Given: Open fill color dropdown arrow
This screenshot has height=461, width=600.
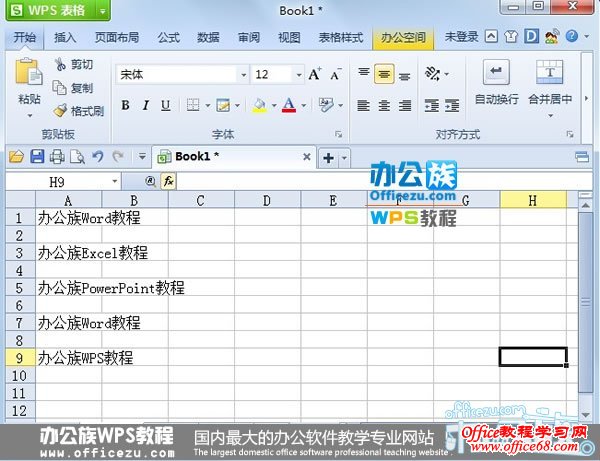Looking at the screenshot, I should click(x=274, y=105).
